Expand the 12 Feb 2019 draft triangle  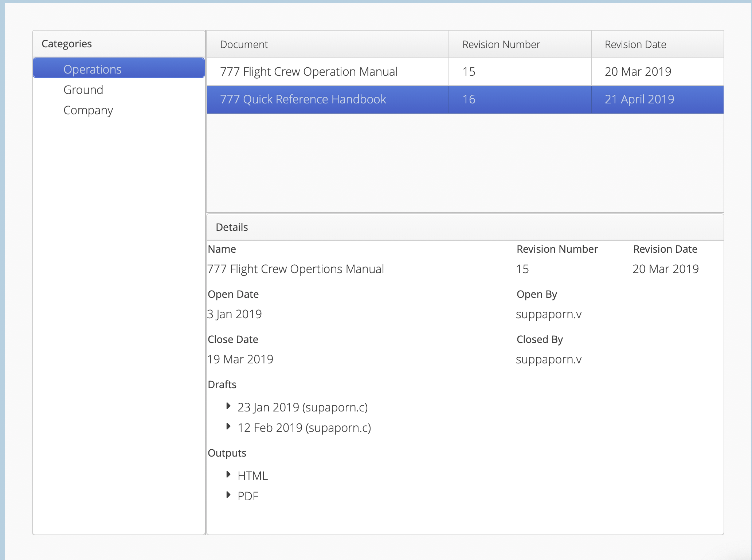(228, 426)
